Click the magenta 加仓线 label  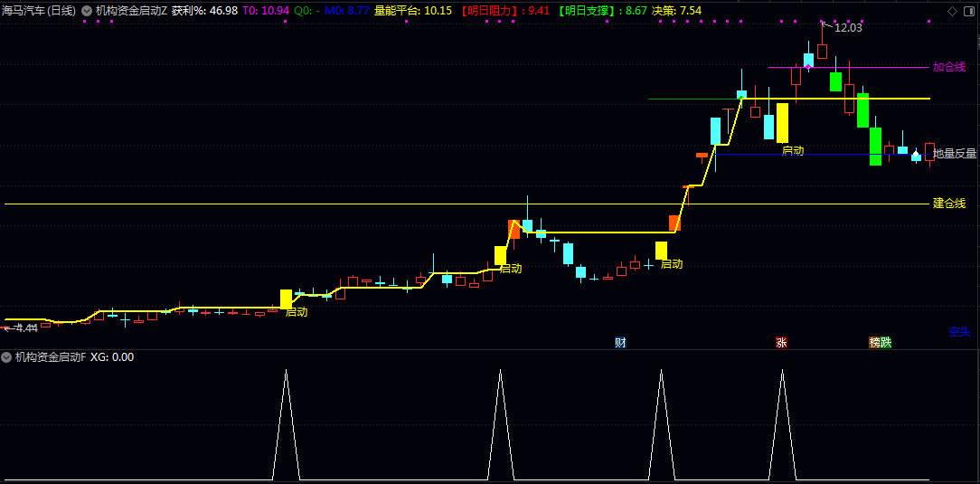[x=949, y=67]
